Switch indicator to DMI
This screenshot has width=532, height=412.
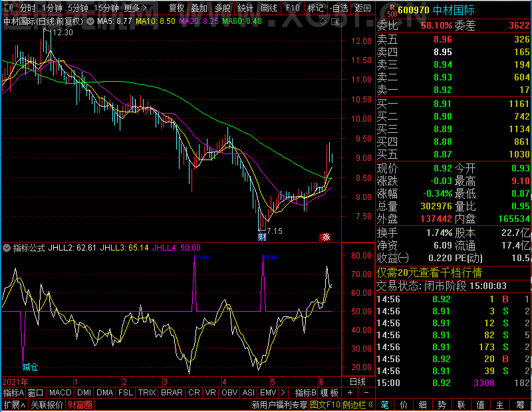(x=84, y=393)
